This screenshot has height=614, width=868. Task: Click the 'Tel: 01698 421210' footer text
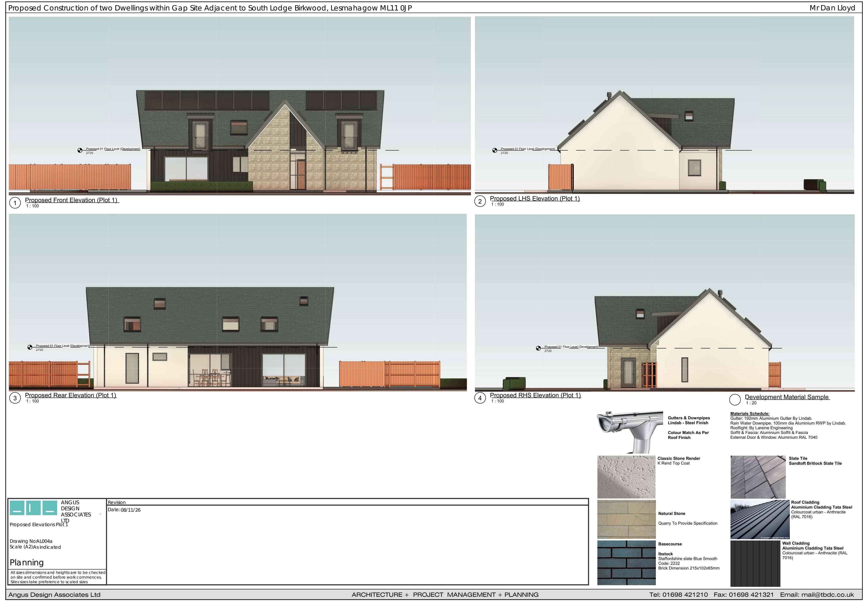679,595
